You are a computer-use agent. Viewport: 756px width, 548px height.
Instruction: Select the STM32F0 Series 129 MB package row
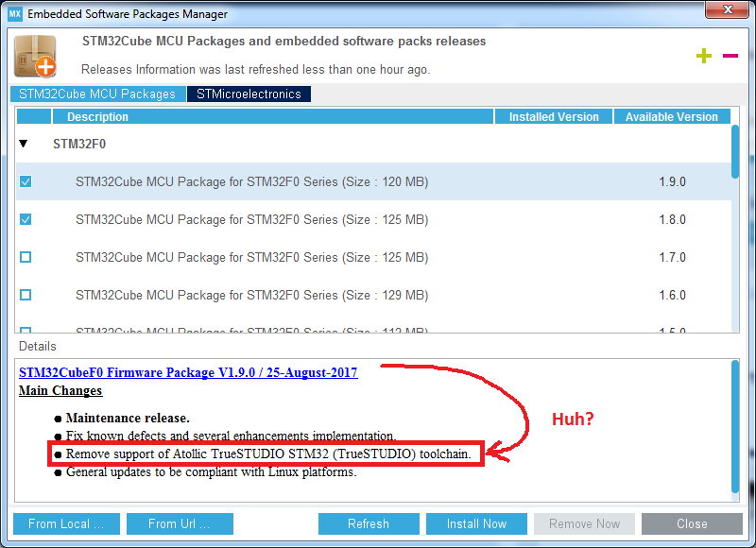click(x=373, y=295)
